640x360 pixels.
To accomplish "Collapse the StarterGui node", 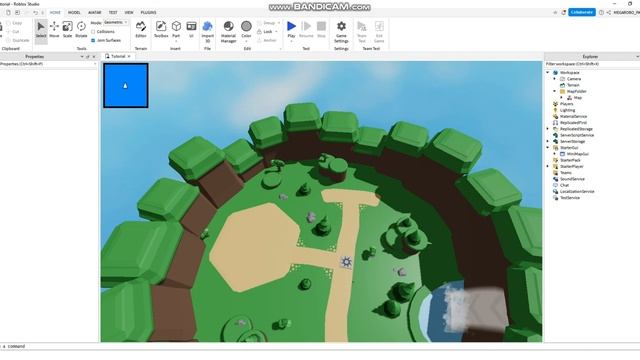I will coord(548,148).
